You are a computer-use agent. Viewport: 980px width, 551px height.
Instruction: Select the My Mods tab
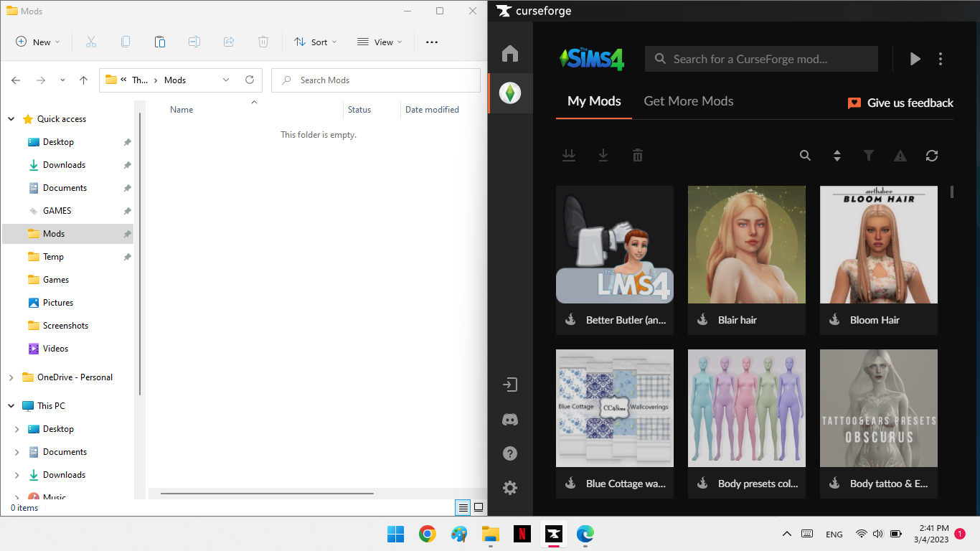tap(594, 101)
